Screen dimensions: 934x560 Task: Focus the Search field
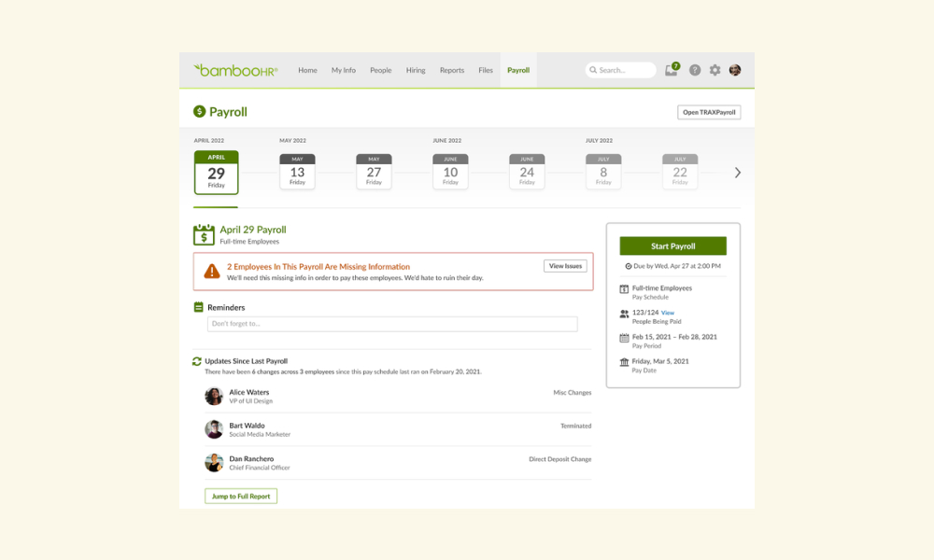point(621,70)
